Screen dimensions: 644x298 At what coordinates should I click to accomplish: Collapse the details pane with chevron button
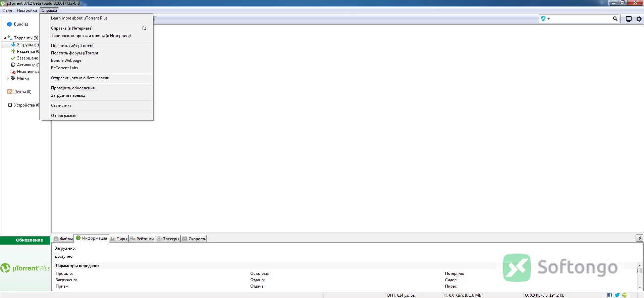639,238
